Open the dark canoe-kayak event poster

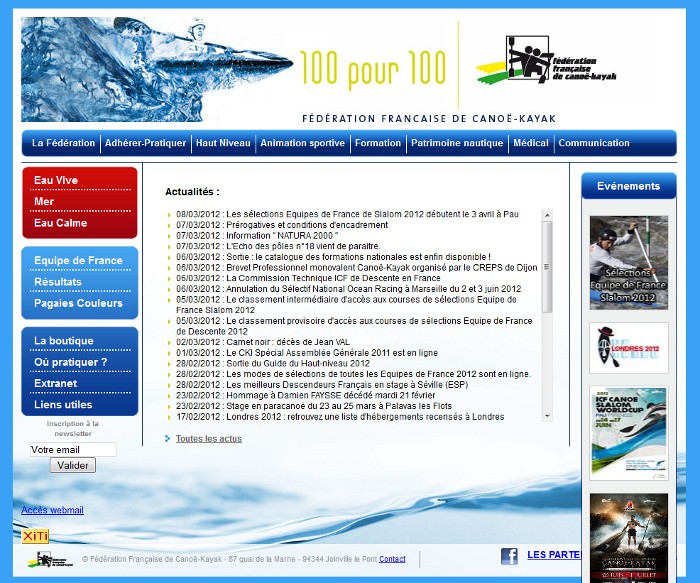[629, 538]
